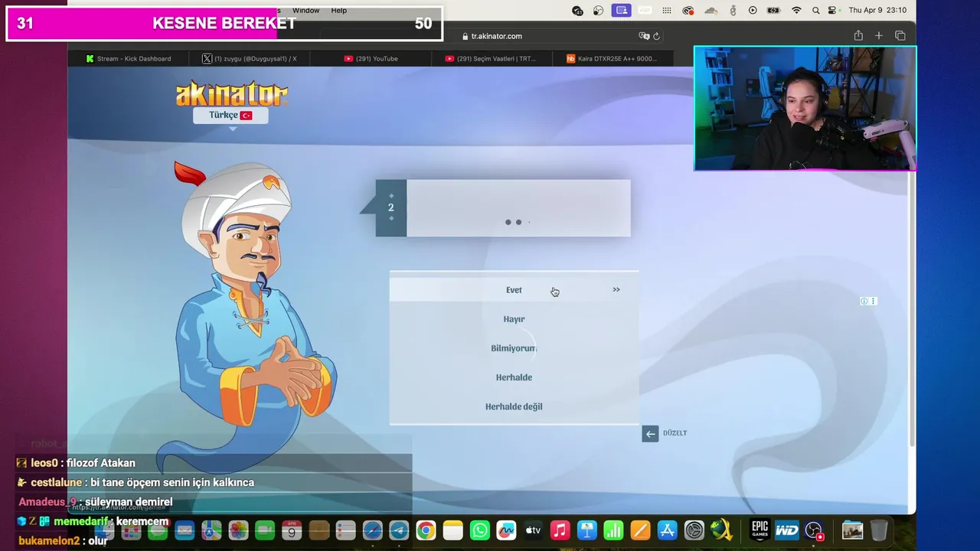980x551 pixels.
Task: Click the battery status icon
Action: (x=774, y=10)
